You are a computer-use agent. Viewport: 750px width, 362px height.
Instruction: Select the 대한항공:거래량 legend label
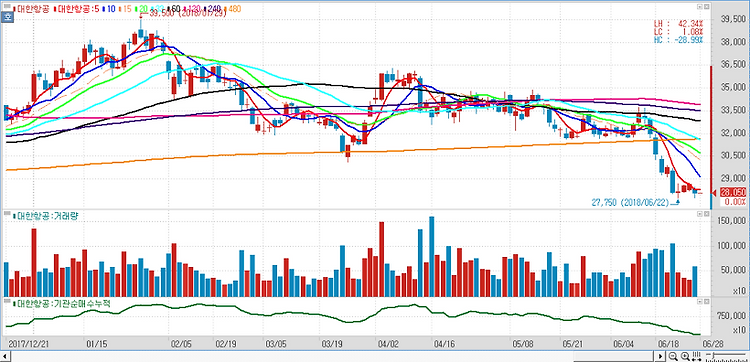click(x=47, y=216)
